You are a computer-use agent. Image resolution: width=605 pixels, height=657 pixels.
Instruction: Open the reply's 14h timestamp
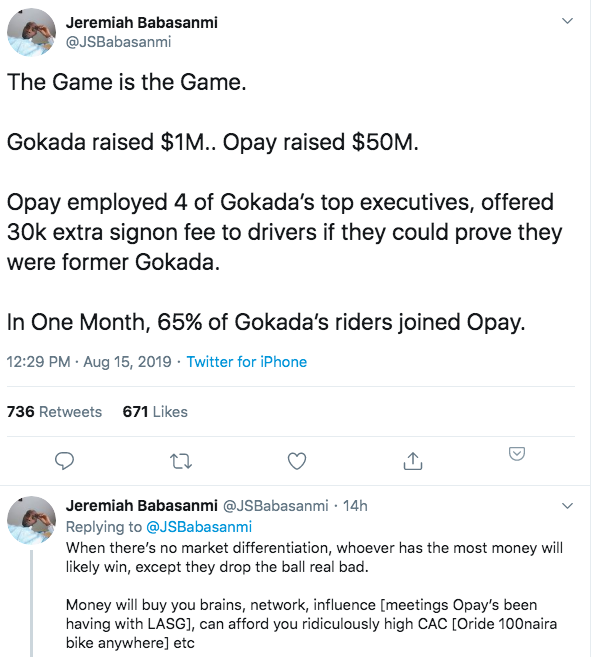[x=355, y=506]
